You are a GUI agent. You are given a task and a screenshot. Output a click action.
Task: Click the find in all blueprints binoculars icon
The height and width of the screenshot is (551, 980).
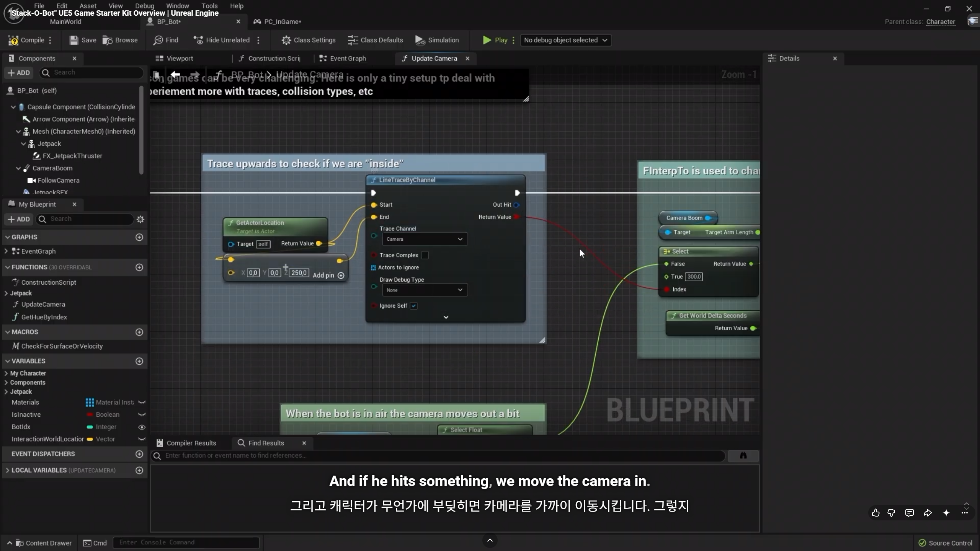(743, 455)
